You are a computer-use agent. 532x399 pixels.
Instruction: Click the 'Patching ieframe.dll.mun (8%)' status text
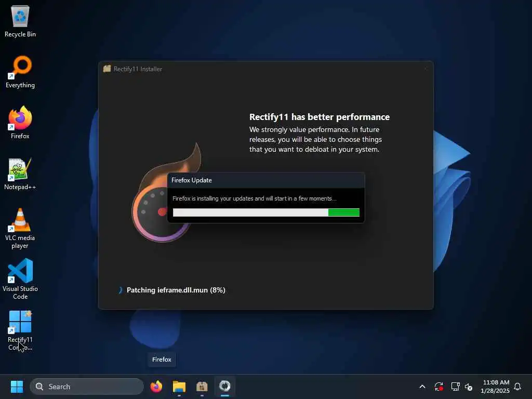click(176, 290)
